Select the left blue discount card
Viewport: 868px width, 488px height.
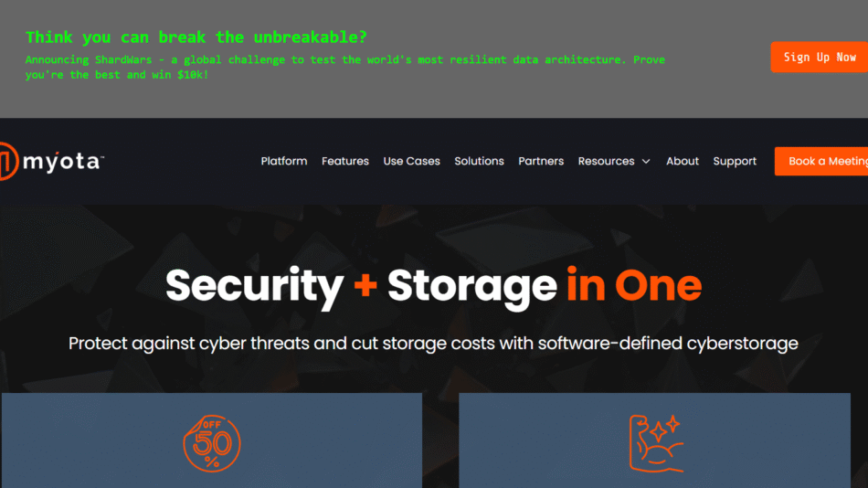point(212,440)
